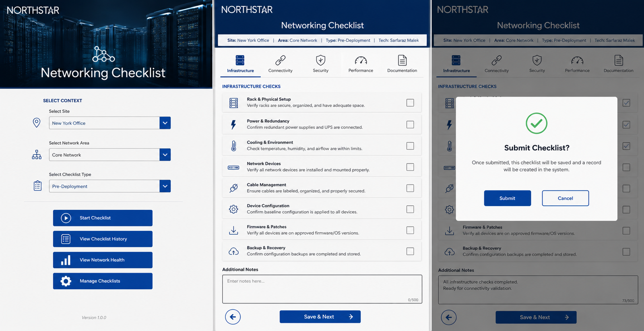This screenshot has height=331, width=644.
Task: Click the 'Version 1.0.0' text
Action: click(94, 318)
